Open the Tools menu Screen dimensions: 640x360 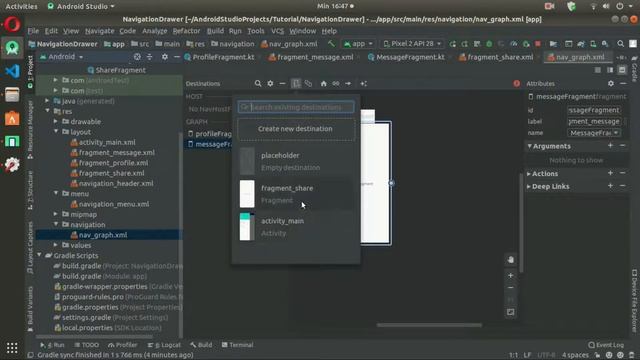click(x=256, y=31)
